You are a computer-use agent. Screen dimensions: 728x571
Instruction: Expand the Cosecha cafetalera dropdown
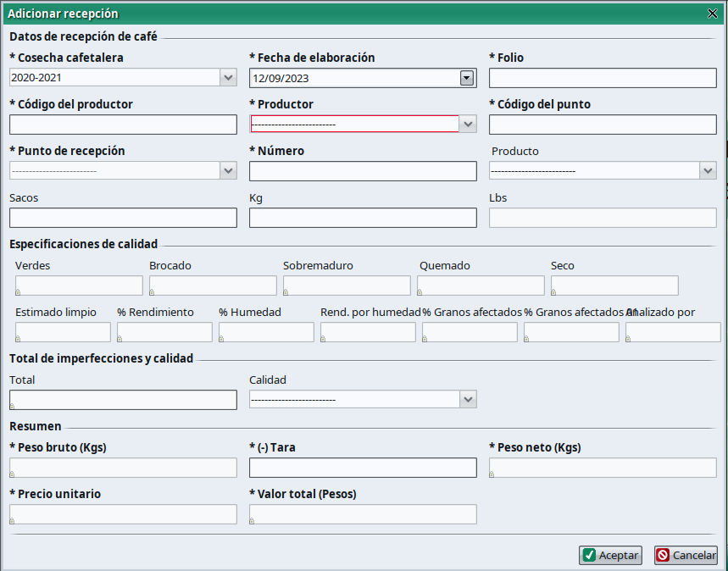[228, 78]
